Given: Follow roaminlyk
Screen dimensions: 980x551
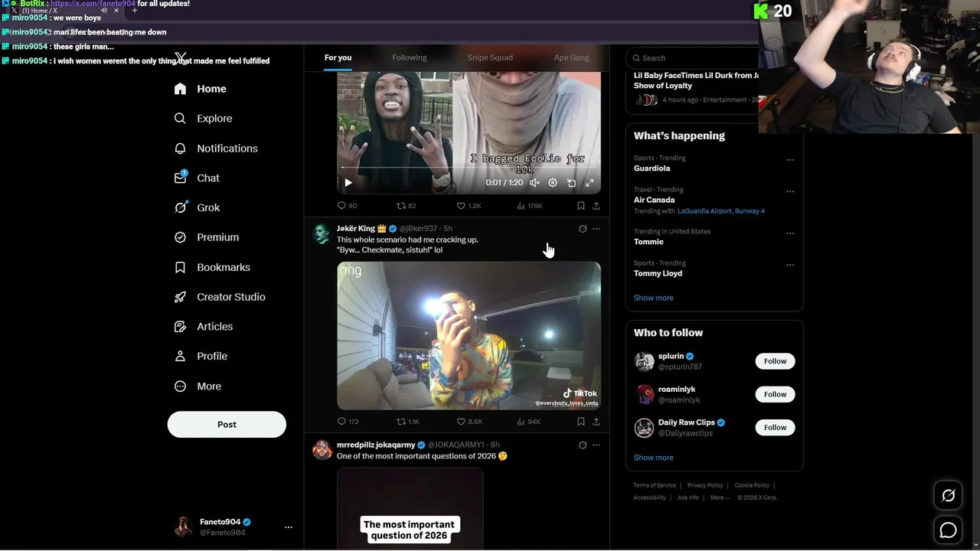Looking at the screenshot, I should coord(775,394).
